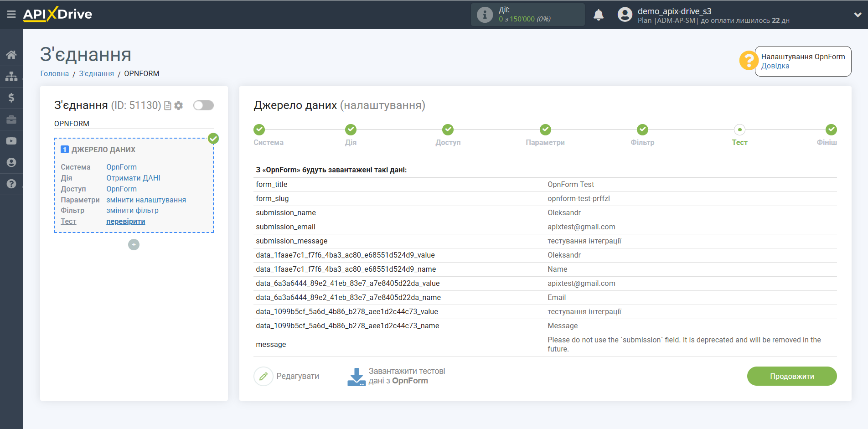Open the briefcase icon in sidebar

click(x=11, y=119)
